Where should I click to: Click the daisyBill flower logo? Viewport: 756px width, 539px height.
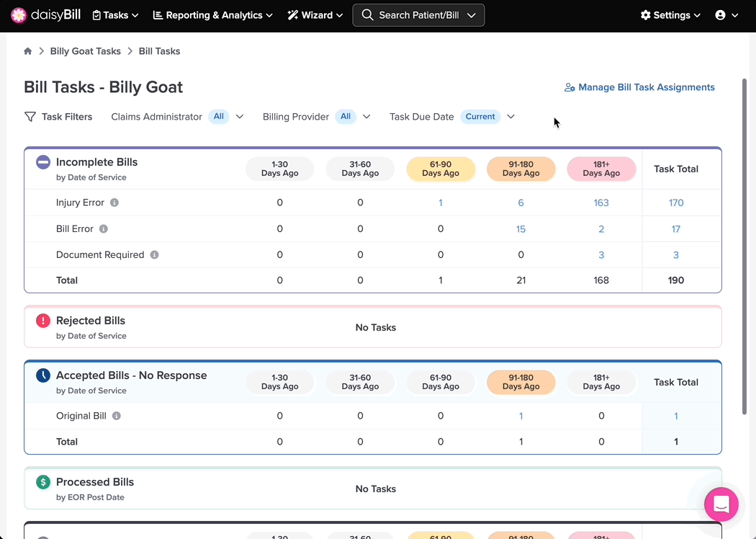click(18, 15)
